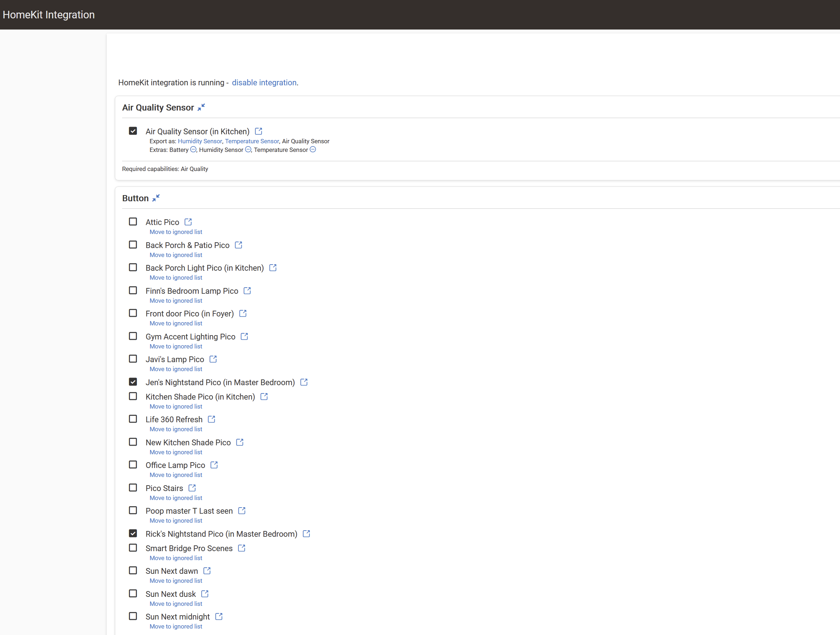Move Office Lamp Pico to ignored list

(176, 475)
